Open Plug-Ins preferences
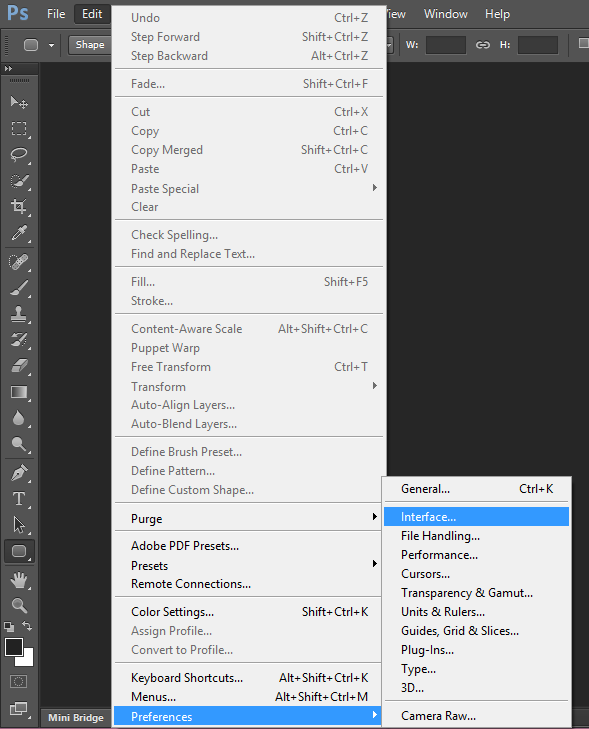 pos(476,650)
